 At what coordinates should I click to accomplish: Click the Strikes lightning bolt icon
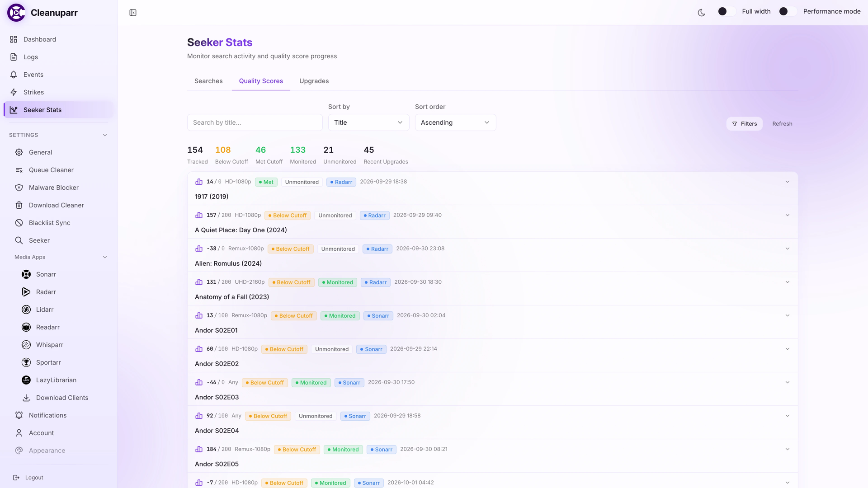tap(14, 92)
